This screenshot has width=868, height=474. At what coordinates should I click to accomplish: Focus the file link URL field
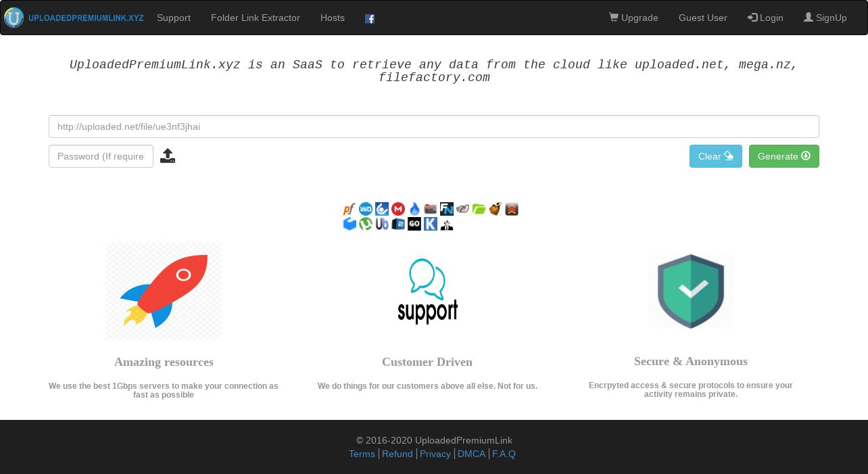click(434, 126)
